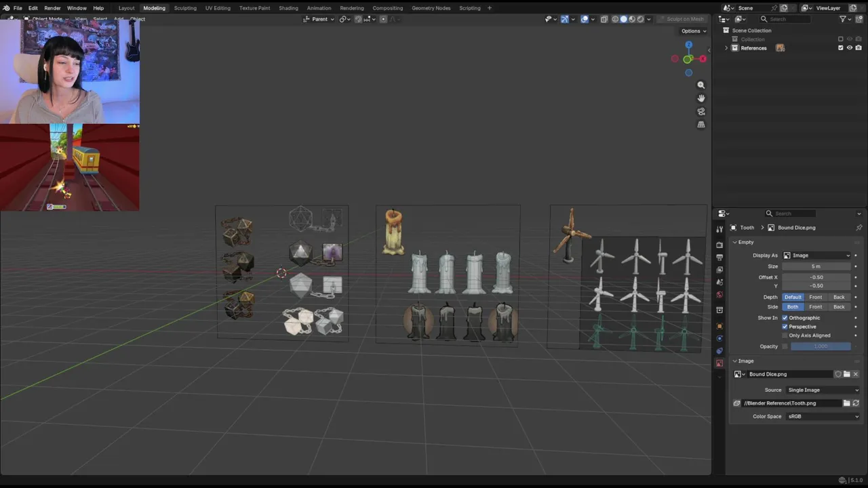The height and width of the screenshot is (488, 868).
Task: Toggle camera view gizmo icon
Action: (x=701, y=112)
